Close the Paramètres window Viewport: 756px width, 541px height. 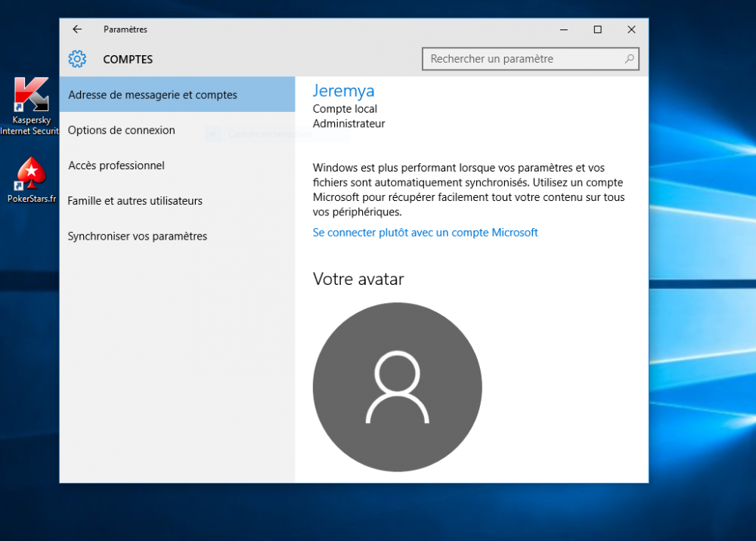[631, 29]
